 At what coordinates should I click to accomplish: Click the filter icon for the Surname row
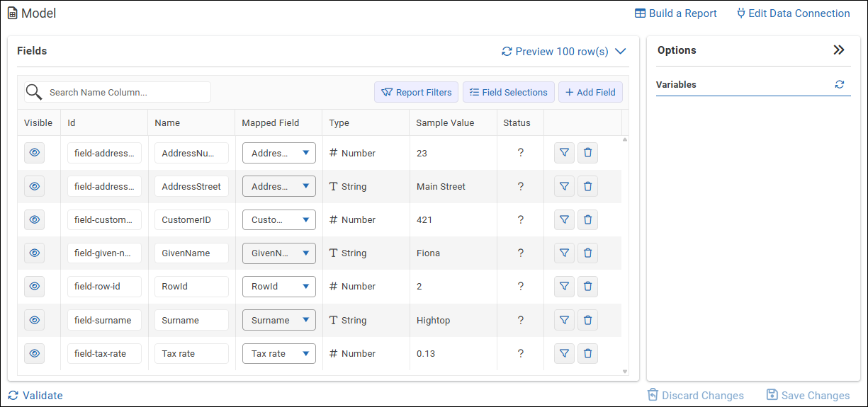pyautogui.click(x=564, y=320)
